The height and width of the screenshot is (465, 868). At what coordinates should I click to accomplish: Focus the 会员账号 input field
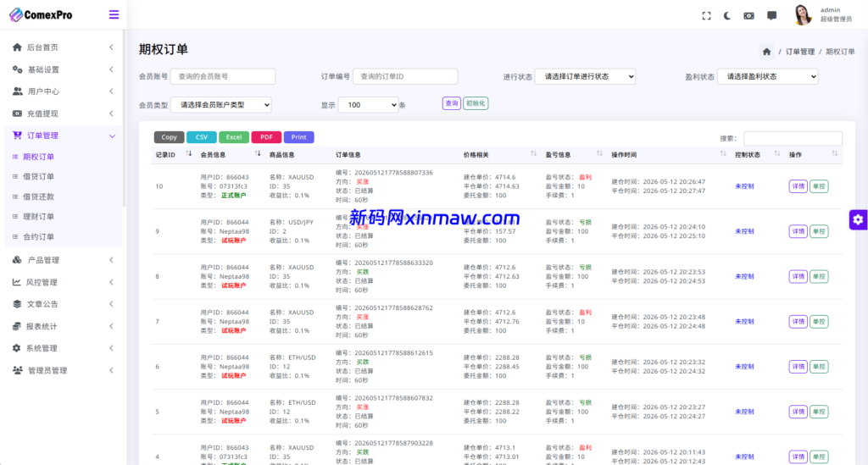point(223,76)
